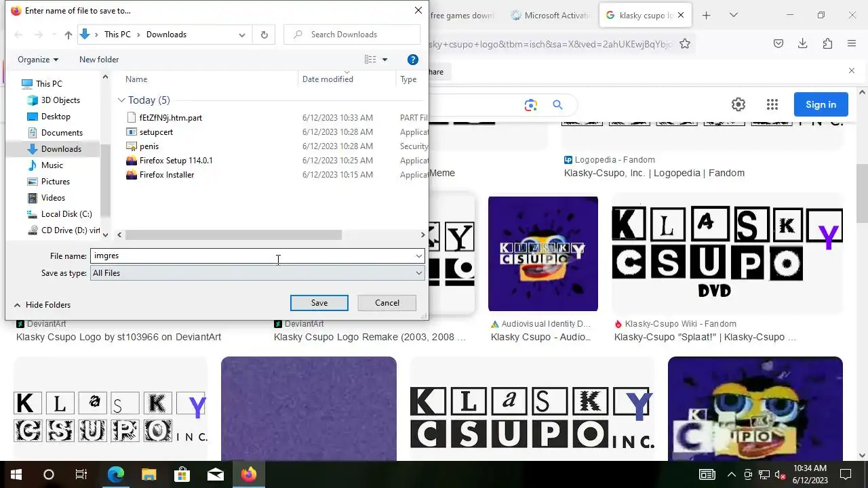
Task: Switch to the Microsoft Activation tab
Action: 549,15
